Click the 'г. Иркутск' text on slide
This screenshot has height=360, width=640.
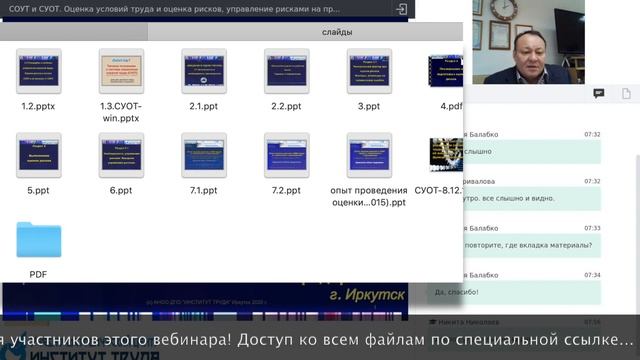point(367,294)
